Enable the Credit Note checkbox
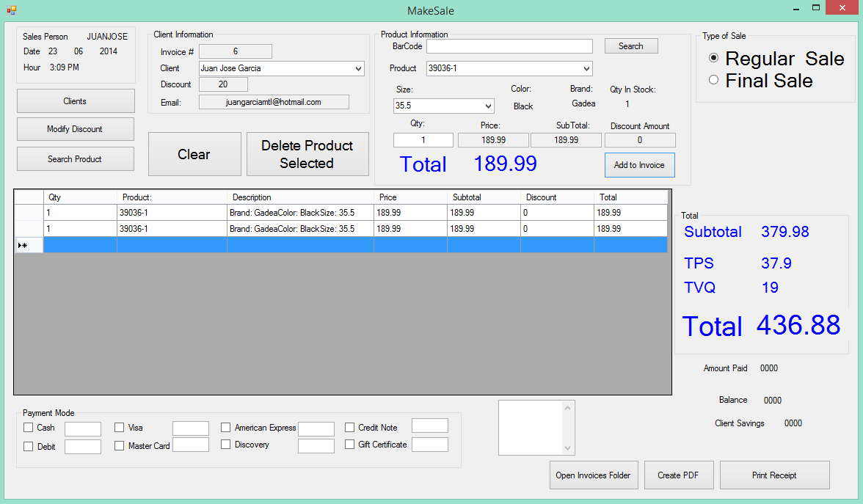 coord(349,428)
